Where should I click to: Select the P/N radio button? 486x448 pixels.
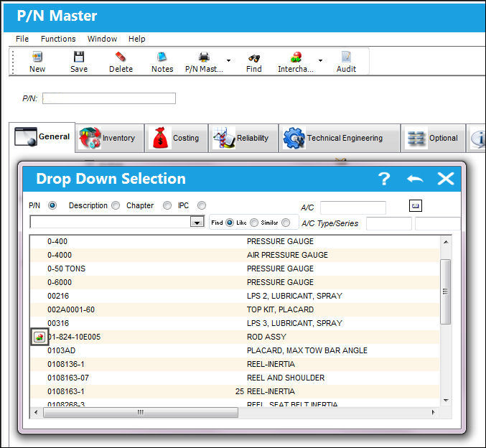(x=52, y=205)
